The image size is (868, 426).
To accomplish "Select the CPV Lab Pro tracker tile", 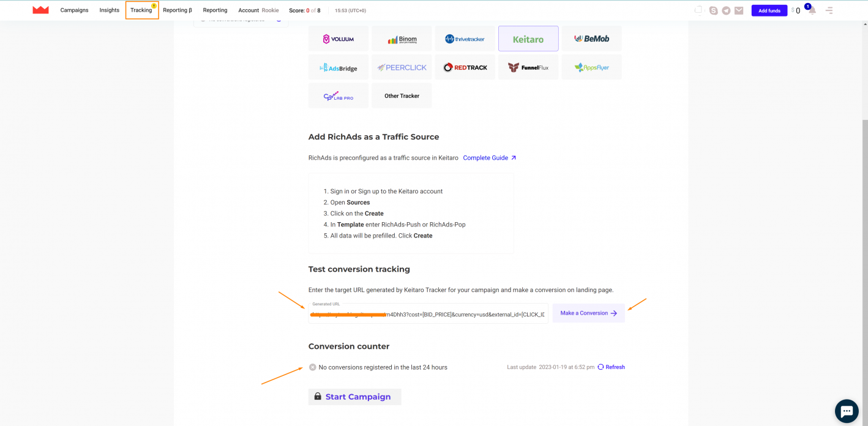I will [339, 95].
